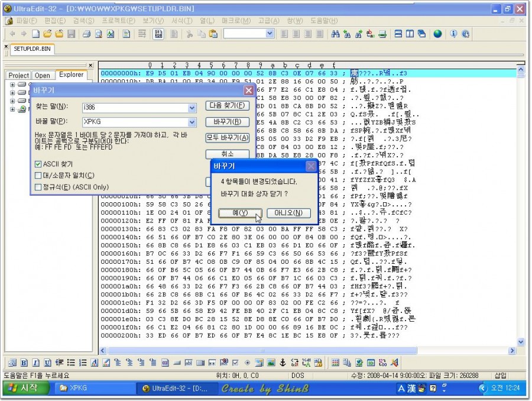Switch to XPKG folder in taskbar
Viewport: 532px width, 401px height.
[94, 388]
